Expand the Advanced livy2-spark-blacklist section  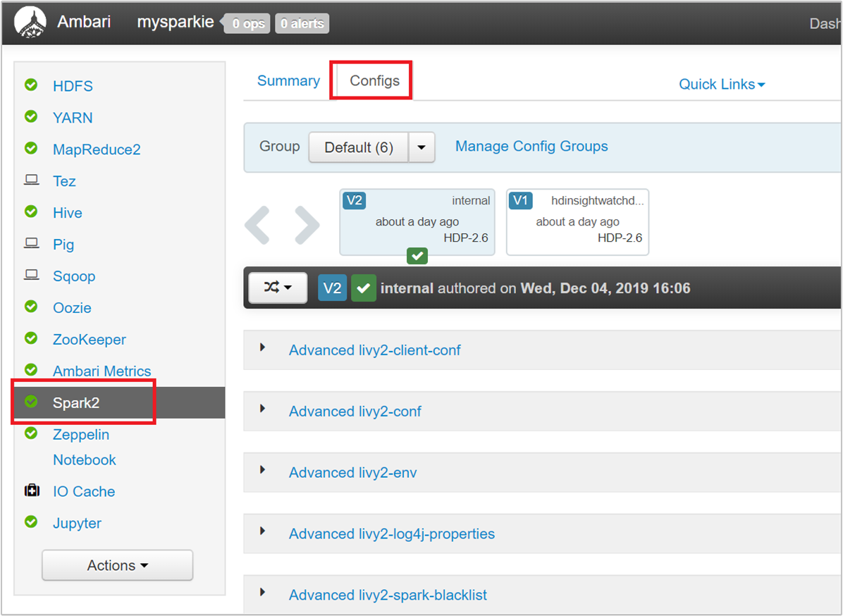click(387, 595)
